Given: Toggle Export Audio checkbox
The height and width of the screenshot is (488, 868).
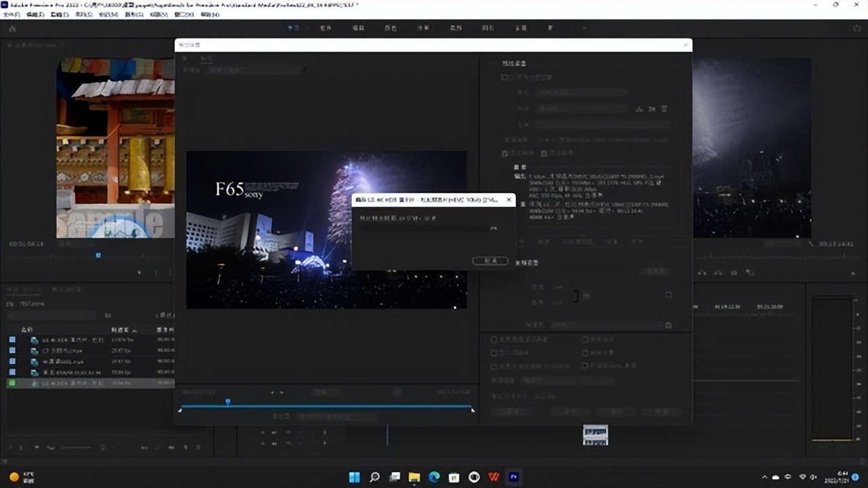Looking at the screenshot, I should 544,153.
